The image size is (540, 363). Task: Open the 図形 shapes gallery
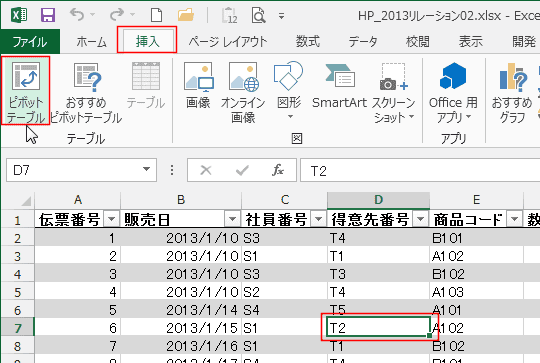289,90
